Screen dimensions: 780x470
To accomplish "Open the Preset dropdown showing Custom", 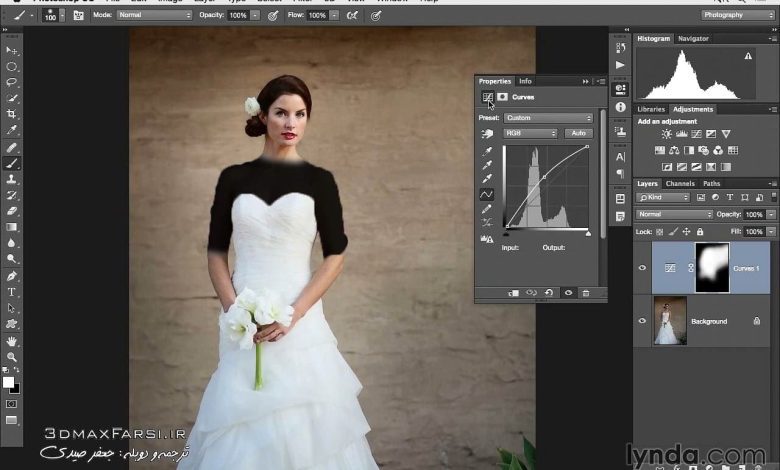I will pos(548,118).
